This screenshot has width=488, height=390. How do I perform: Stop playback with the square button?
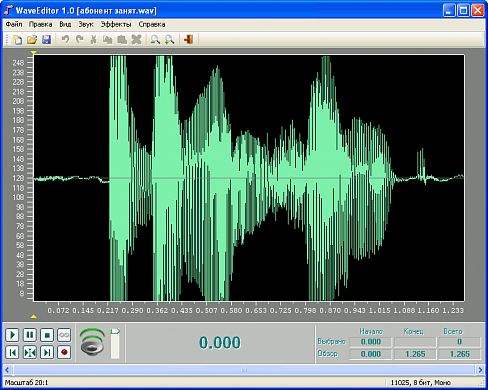point(47,335)
